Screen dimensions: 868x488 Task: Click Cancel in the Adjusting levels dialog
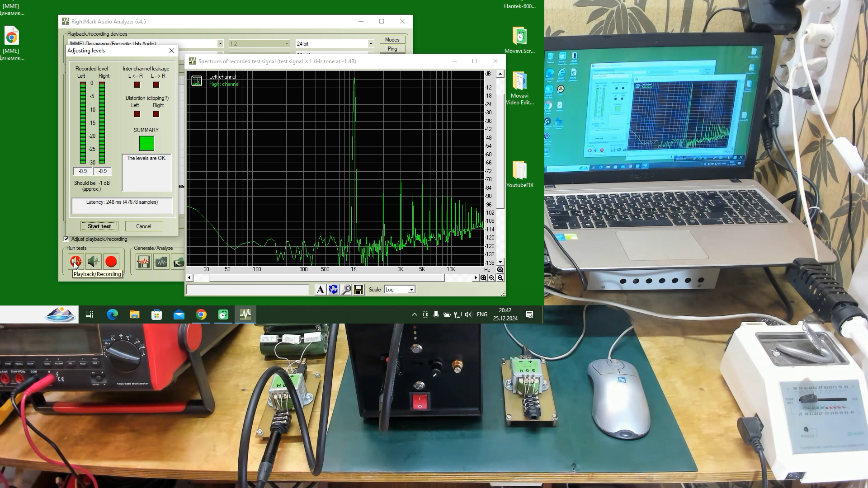tap(144, 226)
